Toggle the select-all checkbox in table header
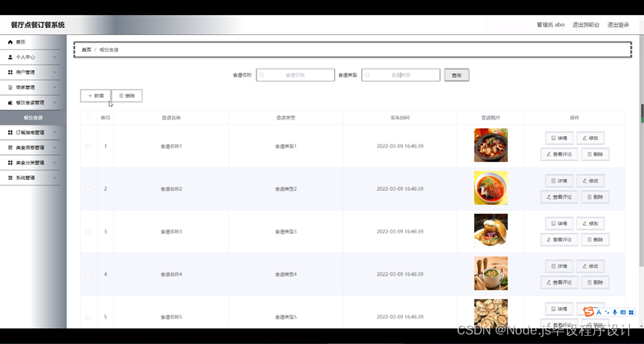Screen dimensions: 644x344 click(88, 118)
